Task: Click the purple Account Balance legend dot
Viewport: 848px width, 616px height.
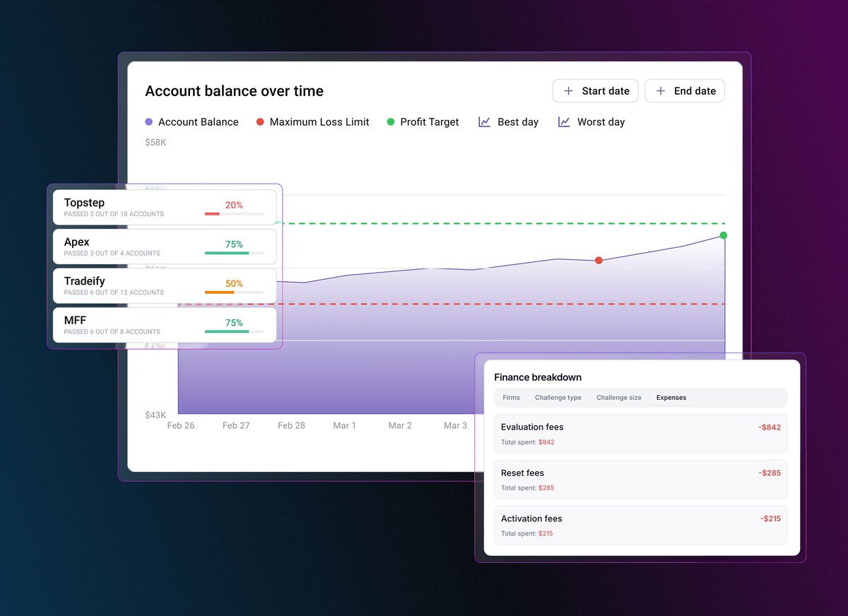Action: coord(148,122)
